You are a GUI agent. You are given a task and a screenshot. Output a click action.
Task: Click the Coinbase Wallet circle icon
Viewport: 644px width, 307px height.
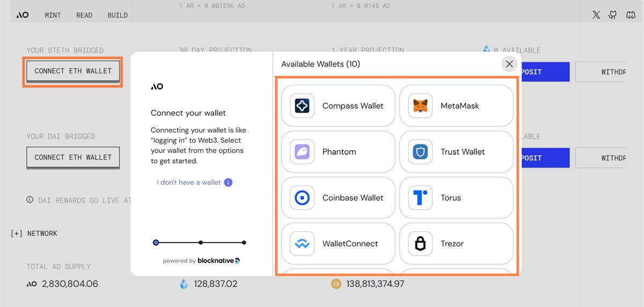click(302, 198)
